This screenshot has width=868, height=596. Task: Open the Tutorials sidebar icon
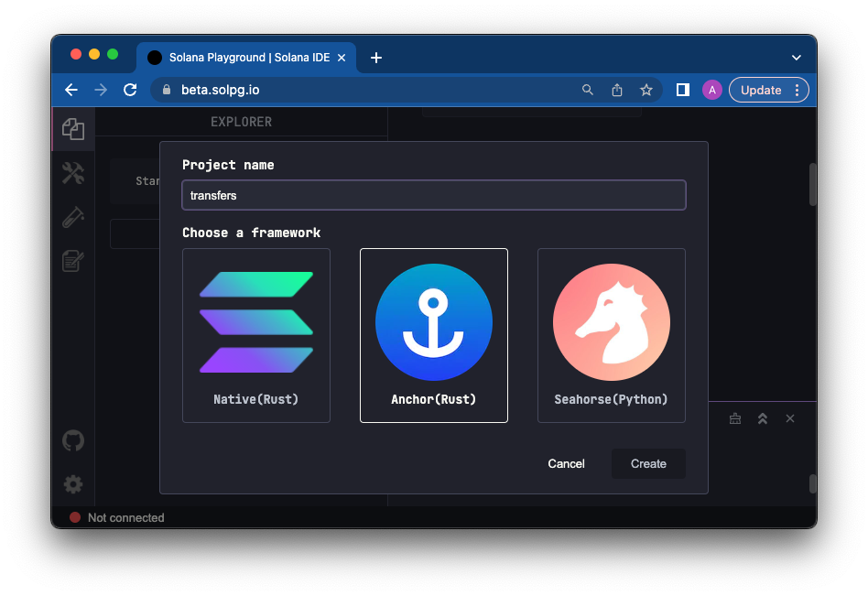[x=73, y=261]
